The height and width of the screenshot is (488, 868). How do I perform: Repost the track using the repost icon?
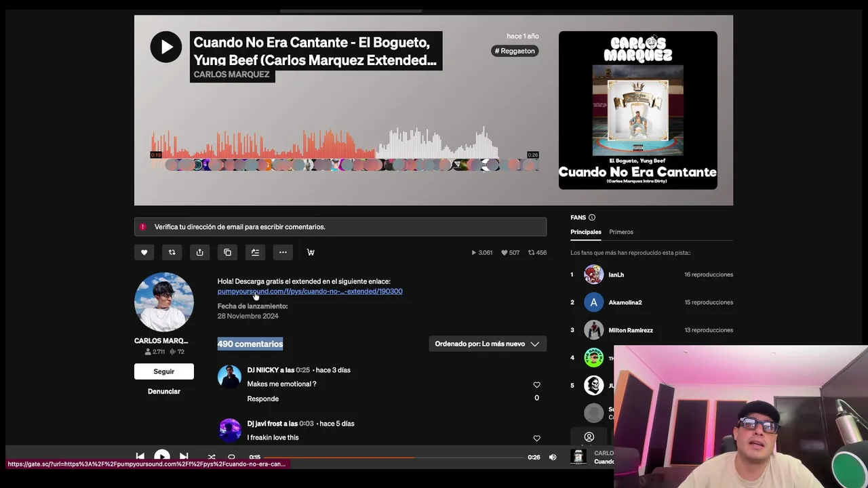pos(172,252)
